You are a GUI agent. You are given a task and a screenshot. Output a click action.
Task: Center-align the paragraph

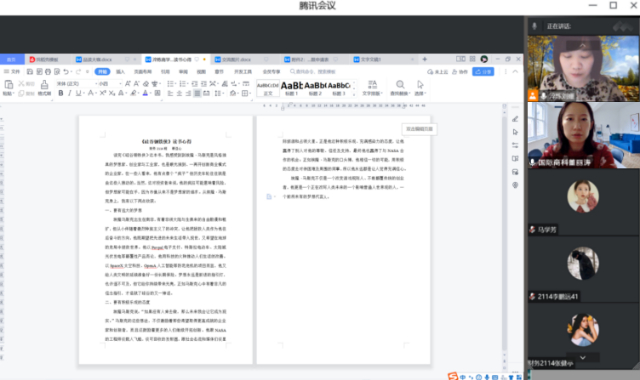(179, 93)
